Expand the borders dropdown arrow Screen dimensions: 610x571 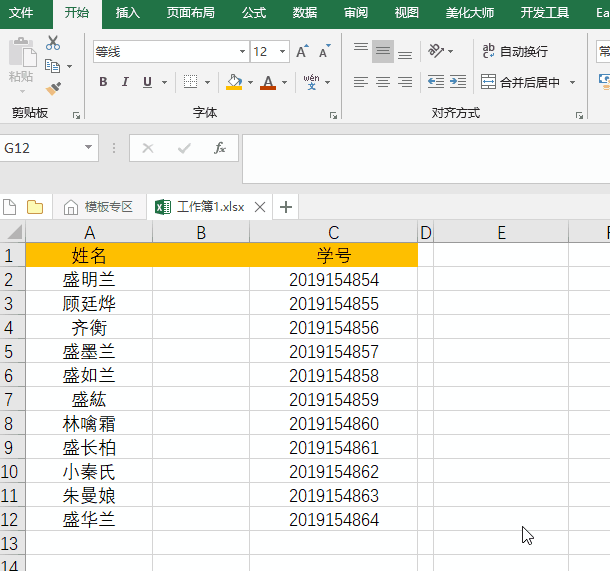(207, 82)
